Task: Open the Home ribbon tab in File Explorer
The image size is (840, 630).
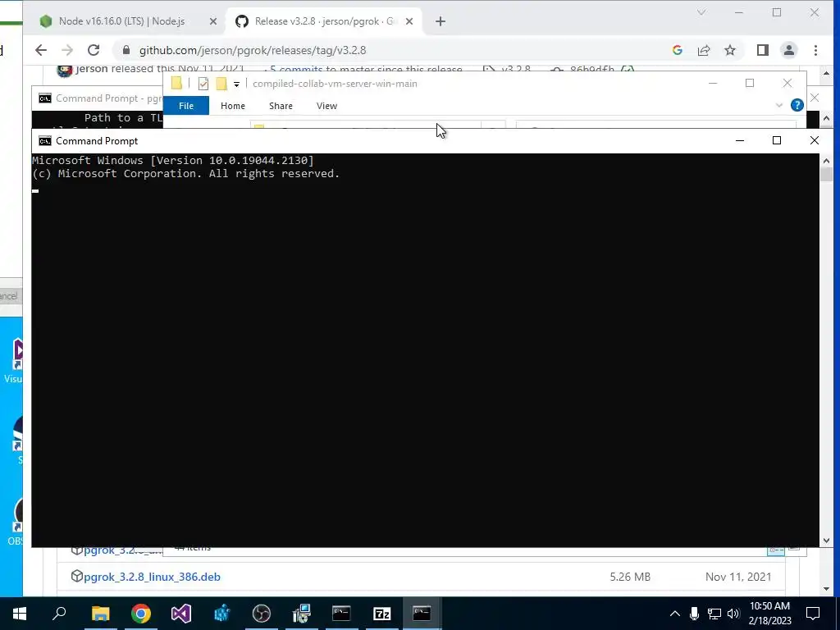Action: point(232,106)
